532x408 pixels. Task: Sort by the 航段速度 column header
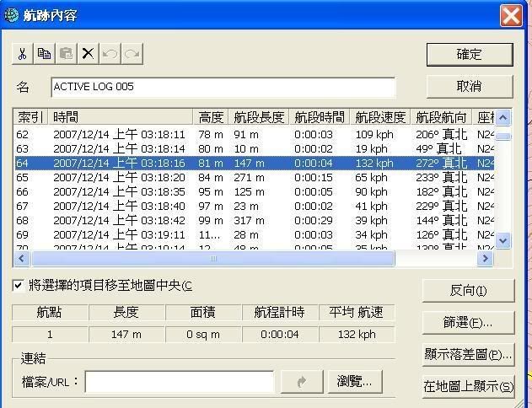pos(379,117)
